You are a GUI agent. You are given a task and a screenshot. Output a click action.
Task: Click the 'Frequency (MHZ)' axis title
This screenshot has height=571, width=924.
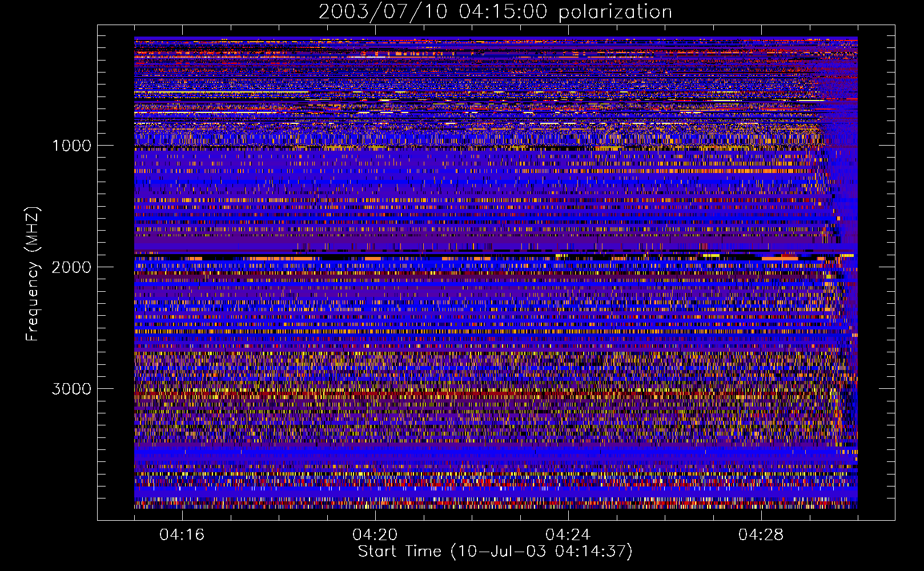point(33,274)
